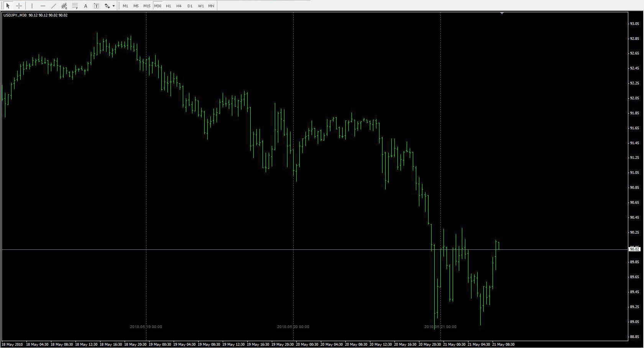This screenshot has height=348, width=644.
Task: Select the trendline drawing tool
Action: click(x=54, y=6)
